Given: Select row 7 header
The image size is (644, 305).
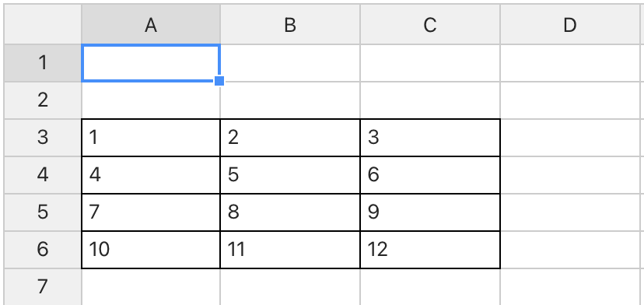Looking at the screenshot, I should pyautogui.click(x=43, y=287).
